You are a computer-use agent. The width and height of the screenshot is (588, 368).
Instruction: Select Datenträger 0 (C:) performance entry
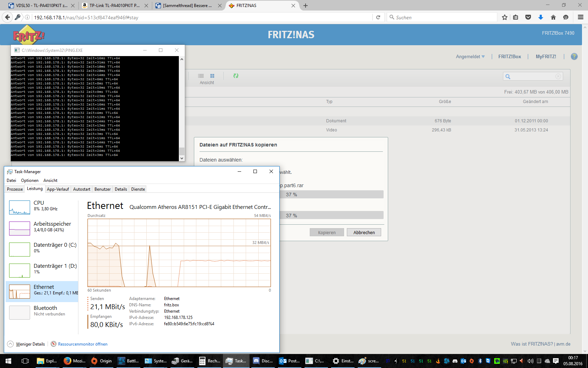42,249
